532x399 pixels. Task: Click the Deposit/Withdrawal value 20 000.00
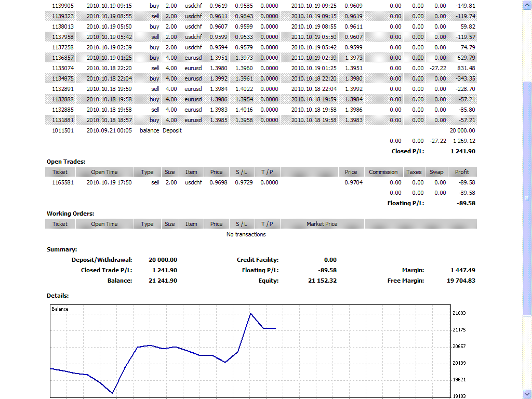pyautogui.click(x=163, y=260)
